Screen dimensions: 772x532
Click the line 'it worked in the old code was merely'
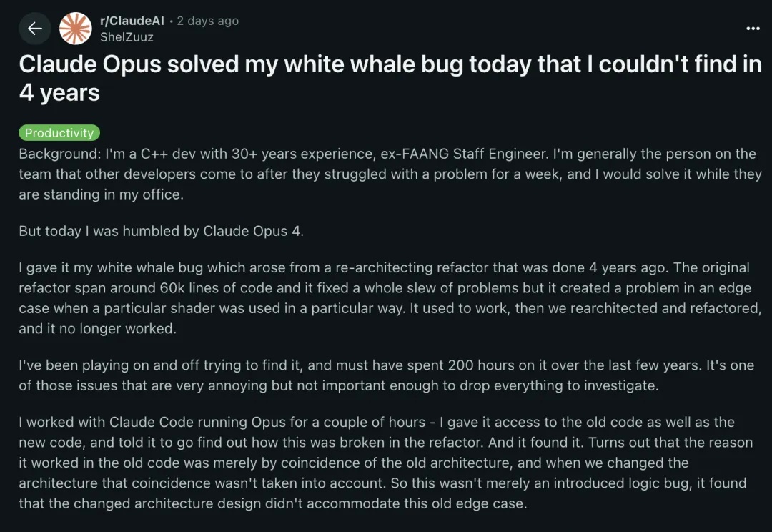pos(354,463)
